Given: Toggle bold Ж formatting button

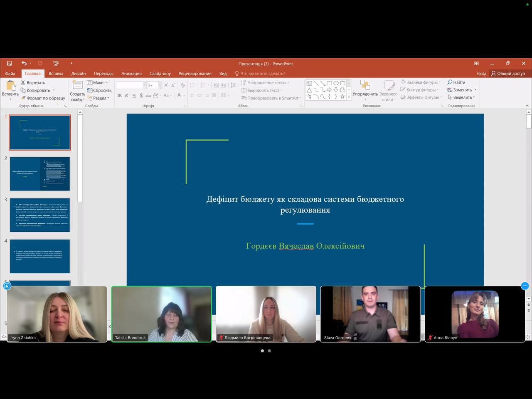Looking at the screenshot, I should click(x=120, y=96).
